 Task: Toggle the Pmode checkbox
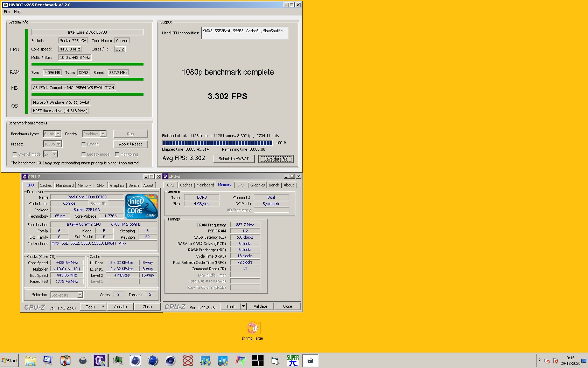pos(84,144)
